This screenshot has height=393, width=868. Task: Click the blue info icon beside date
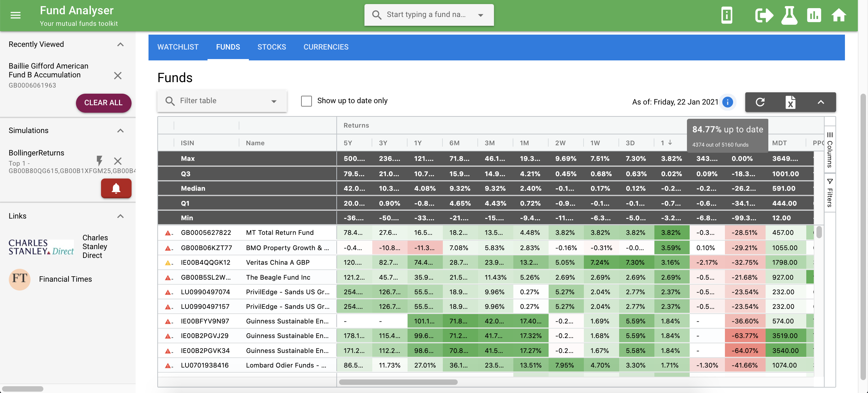click(728, 102)
